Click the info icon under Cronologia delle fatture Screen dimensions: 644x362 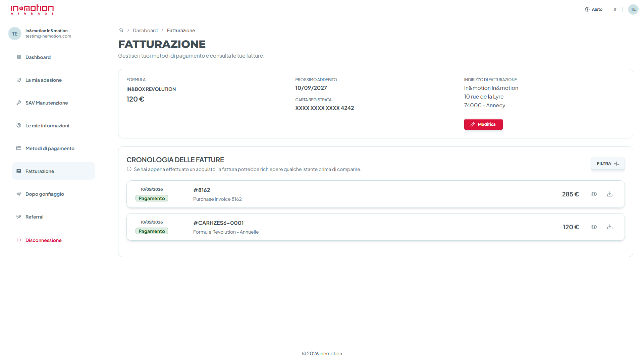tap(129, 169)
